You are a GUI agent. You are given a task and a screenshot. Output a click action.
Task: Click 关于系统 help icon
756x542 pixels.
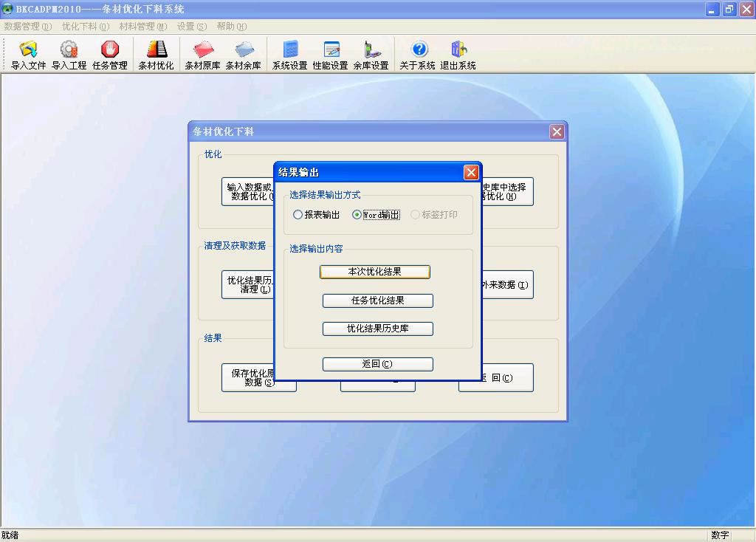[x=418, y=55]
